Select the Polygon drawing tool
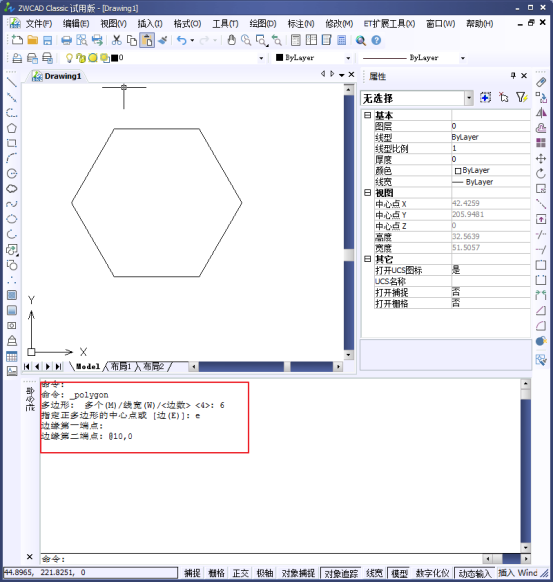 coord(12,128)
